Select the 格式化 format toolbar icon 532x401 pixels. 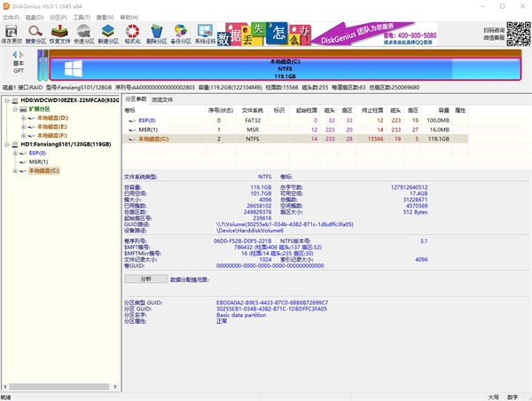coord(133,34)
